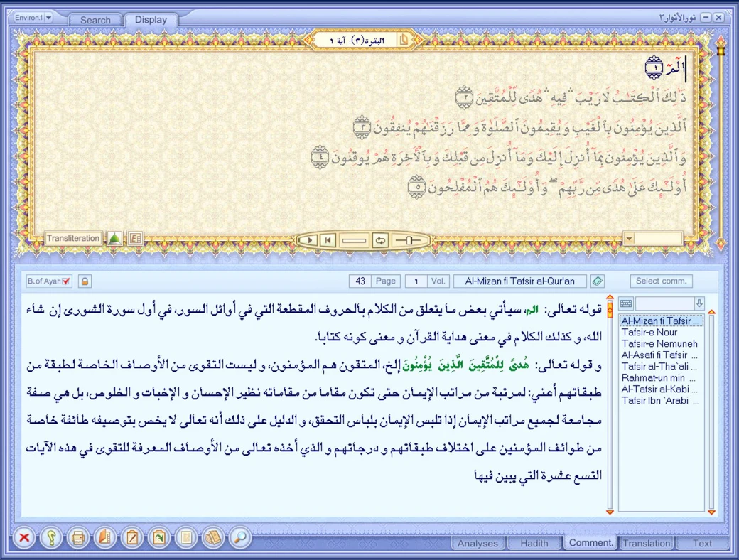This screenshot has width=739, height=560.
Task: Click the commentary text scroll-up arrow
Action: click(x=610, y=298)
